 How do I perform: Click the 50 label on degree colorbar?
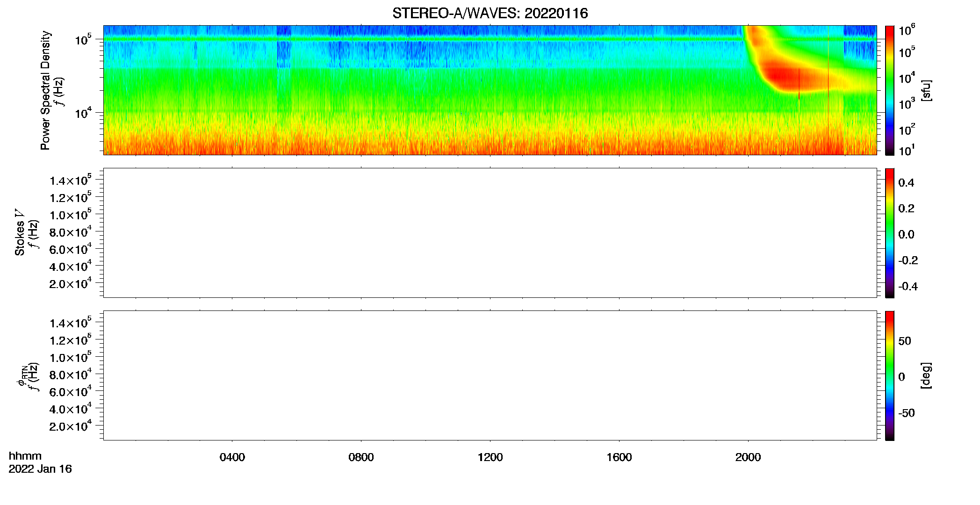point(905,341)
